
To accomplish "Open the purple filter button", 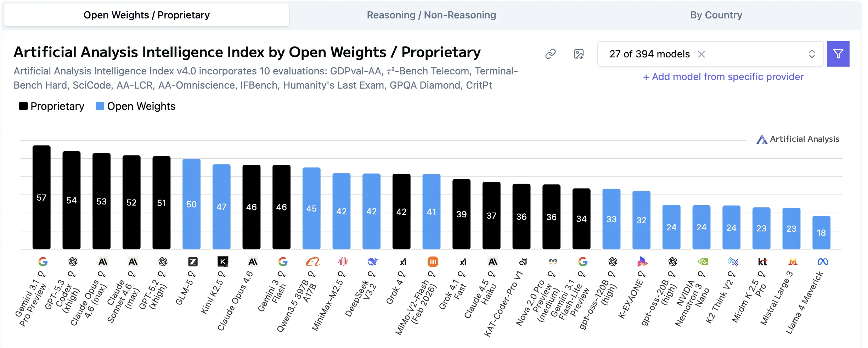I will pyautogui.click(x=838, y=54).
